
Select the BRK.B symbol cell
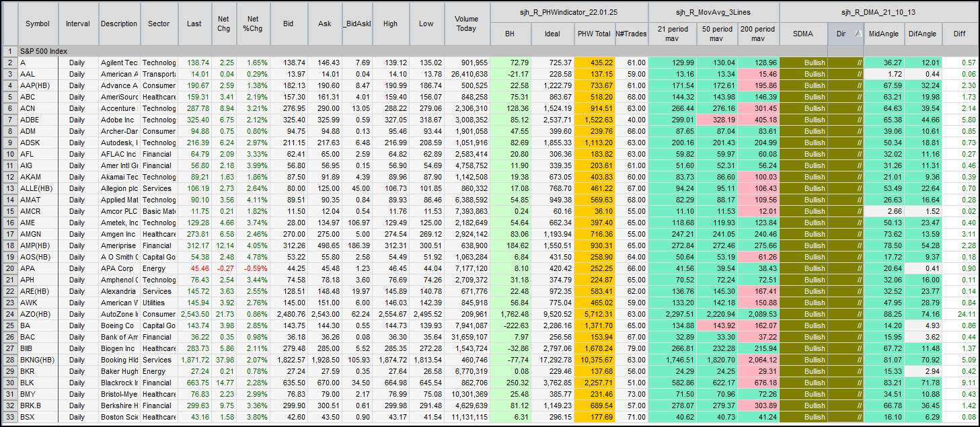[x=38, y=405]
